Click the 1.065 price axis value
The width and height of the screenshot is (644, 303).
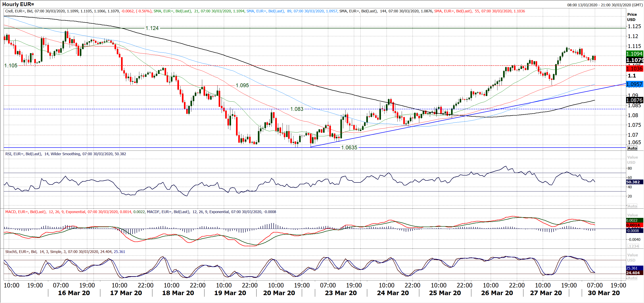click(x=635, y=142)
